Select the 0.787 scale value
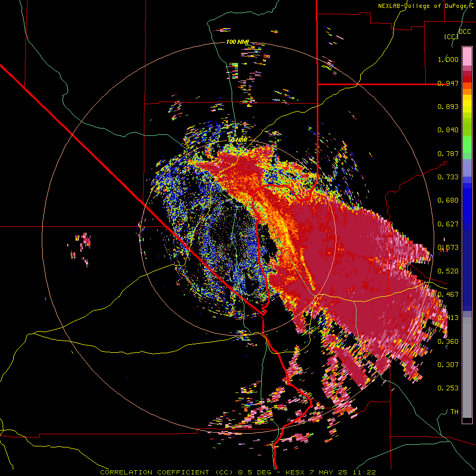Viewport: 476px width, 476px height. click(448, 153)
